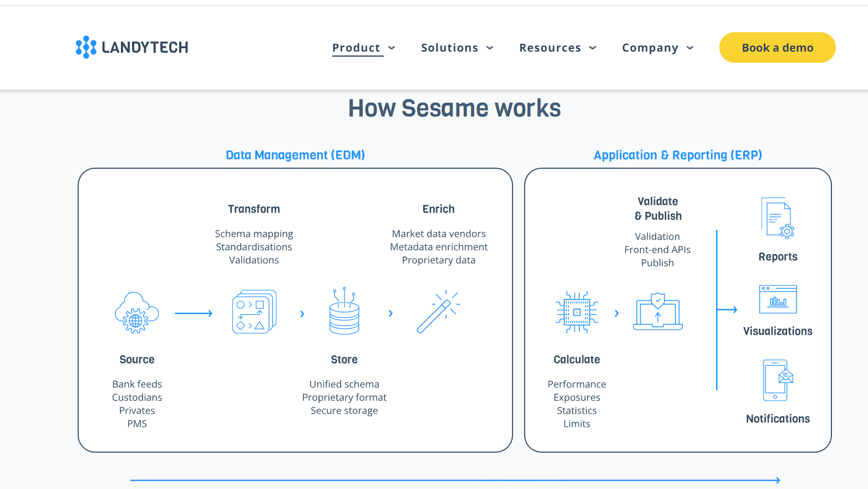Click the Schema mapping text
This screenshot has height=489, width=868.
(x=254, y=234)
